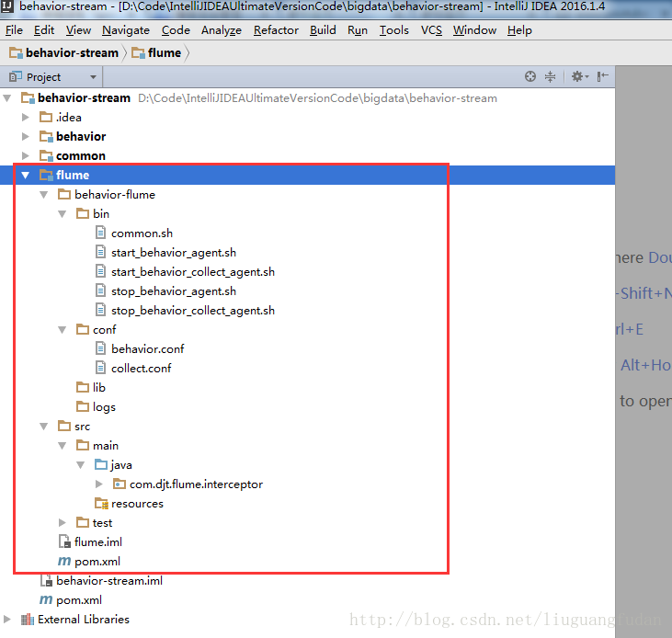Expand External Libraries node
The image size is (672, 638).
click(6, 619)
